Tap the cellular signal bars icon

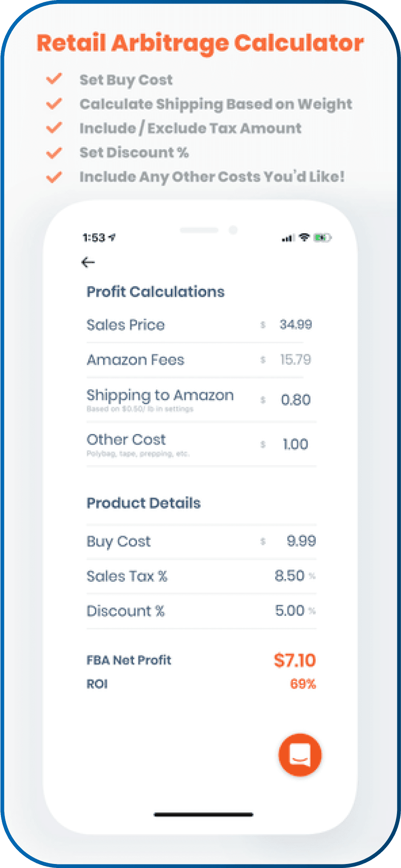(x=288, y=238)
